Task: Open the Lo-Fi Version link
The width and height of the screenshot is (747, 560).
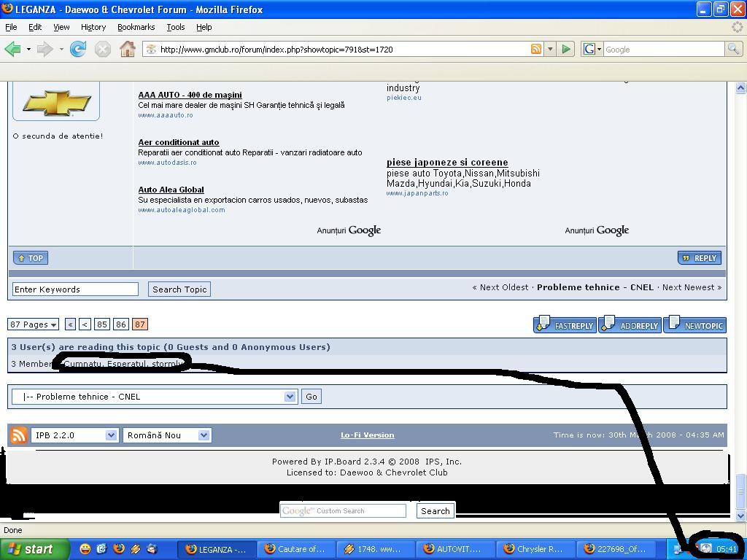Action: click(368, 435)
